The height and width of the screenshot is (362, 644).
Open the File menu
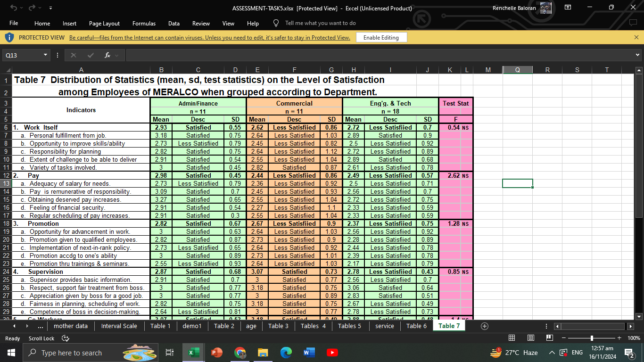pyautogui.click(x=14, y=23)
